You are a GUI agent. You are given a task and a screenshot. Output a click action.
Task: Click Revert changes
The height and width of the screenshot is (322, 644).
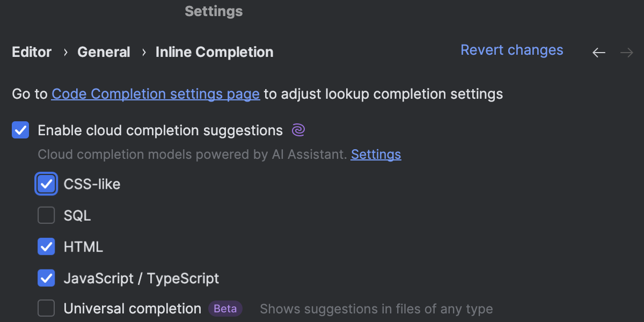coord(511,50)
